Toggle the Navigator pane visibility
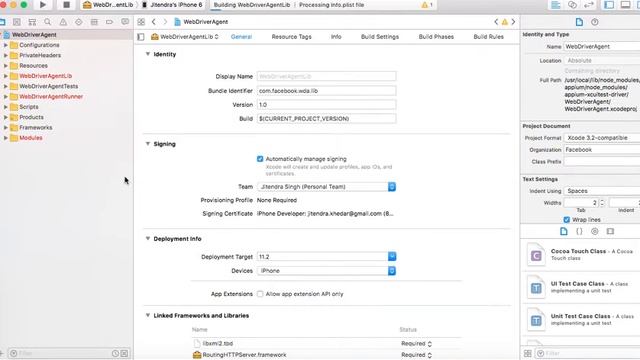640x360 pixels. coord(609,5)
